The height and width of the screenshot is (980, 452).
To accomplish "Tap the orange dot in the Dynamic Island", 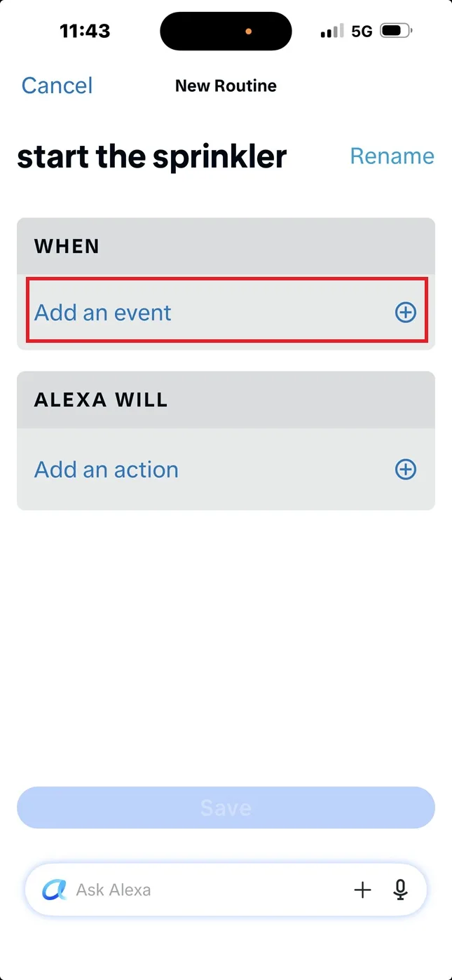I will (x=249, y=32).
